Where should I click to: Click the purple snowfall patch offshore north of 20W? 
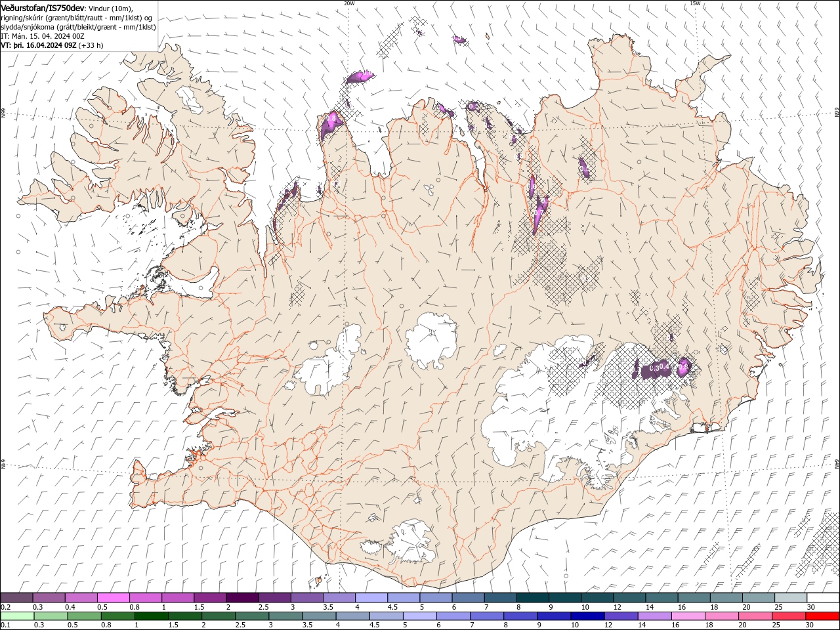tap(360, 77)
